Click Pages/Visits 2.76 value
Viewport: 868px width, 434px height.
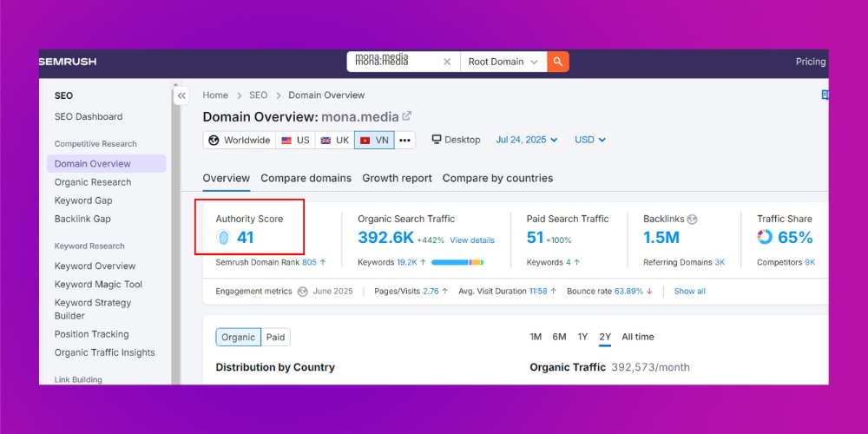pyautogui.click(x=431, y=291)
